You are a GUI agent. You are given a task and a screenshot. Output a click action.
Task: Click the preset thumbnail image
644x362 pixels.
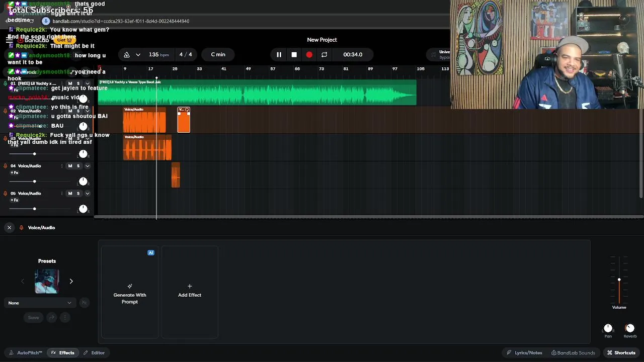[47, 282]
